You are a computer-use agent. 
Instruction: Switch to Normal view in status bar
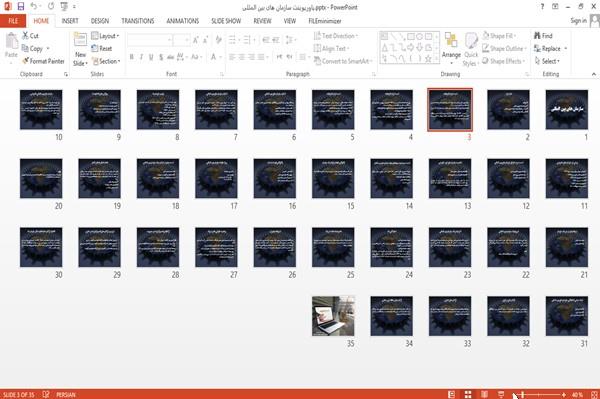coord(452,394)
